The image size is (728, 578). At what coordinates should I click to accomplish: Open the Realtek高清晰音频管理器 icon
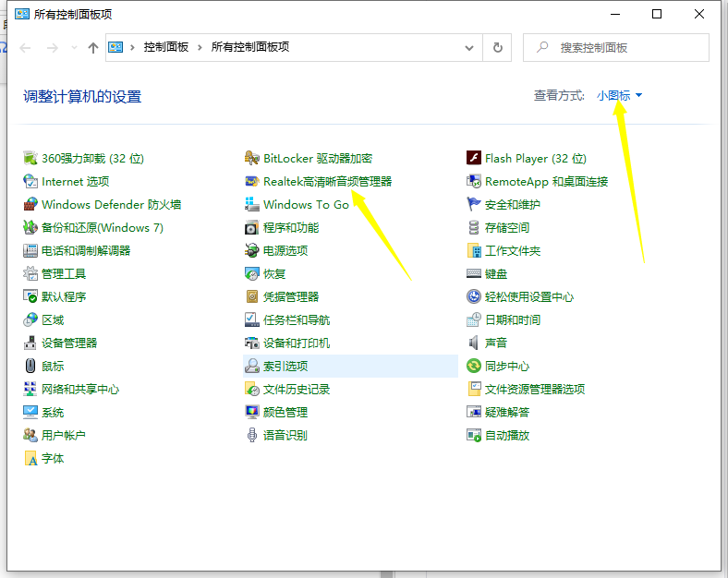coord(251,181)
